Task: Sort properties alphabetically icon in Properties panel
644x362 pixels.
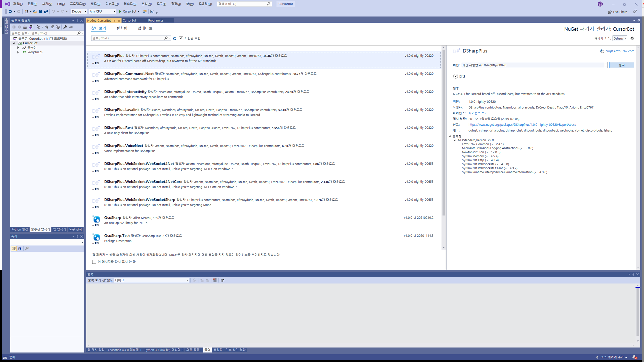Action: click(19, 248)
